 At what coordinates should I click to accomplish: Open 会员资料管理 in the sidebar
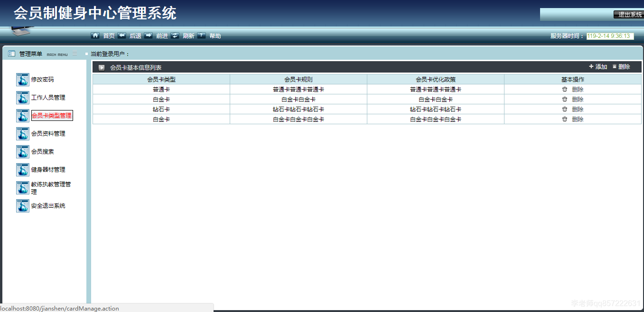(49, 133)
